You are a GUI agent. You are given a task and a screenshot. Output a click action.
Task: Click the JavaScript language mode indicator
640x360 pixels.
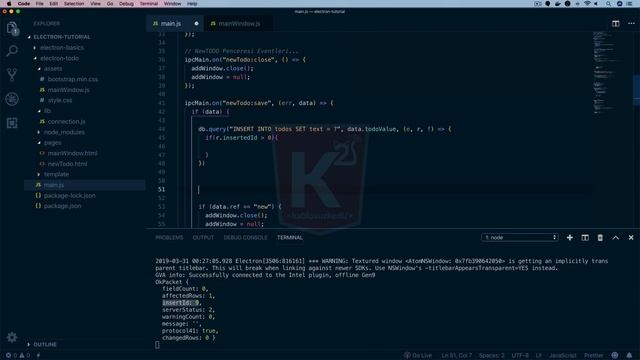562,356
